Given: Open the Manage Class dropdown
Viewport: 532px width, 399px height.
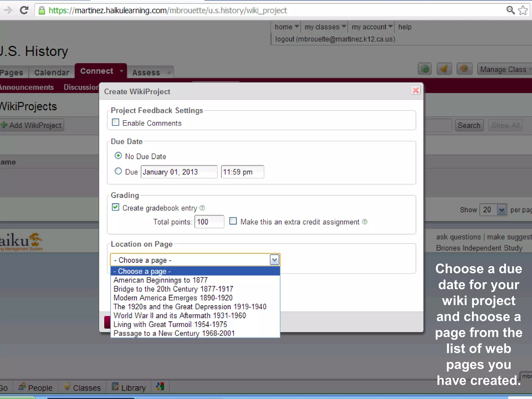Looking at the screenshot, I should point(504,69).
